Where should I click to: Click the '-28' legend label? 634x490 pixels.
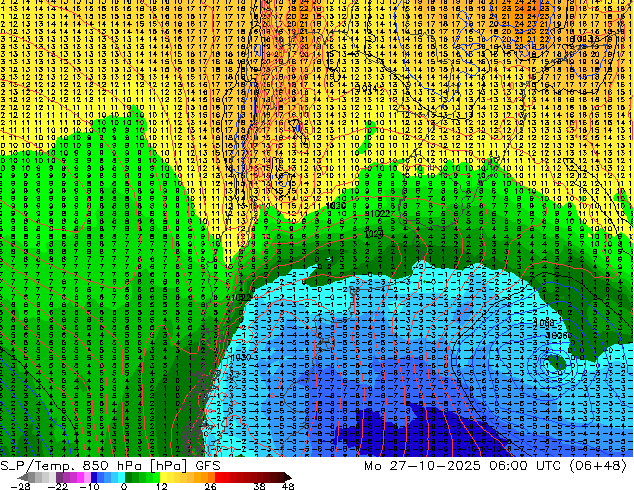[x=21, y=486]
